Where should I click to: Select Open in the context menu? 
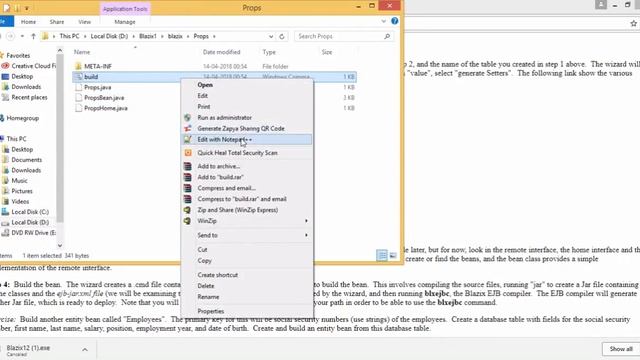tap(205, 85)
